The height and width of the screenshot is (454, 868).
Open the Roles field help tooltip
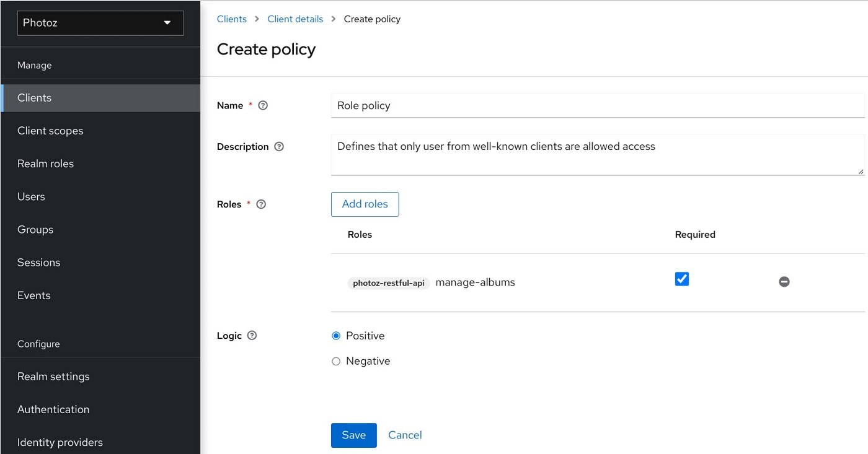click(x=260, y=204)
